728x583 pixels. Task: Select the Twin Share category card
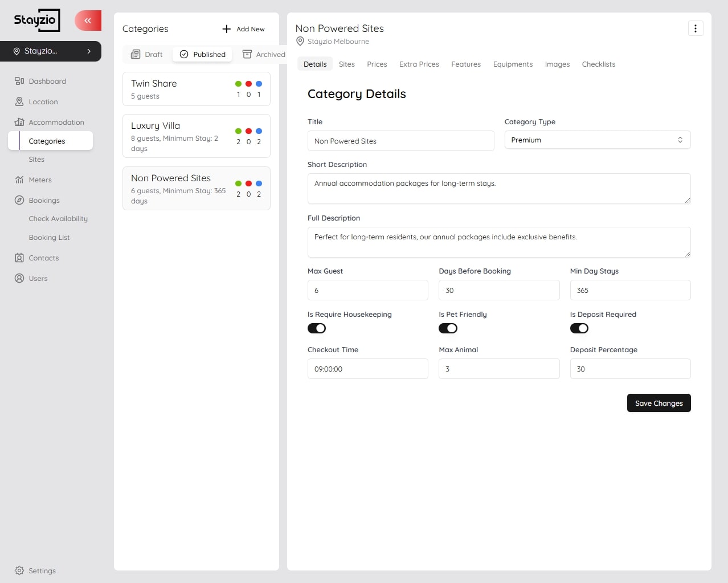197,89
